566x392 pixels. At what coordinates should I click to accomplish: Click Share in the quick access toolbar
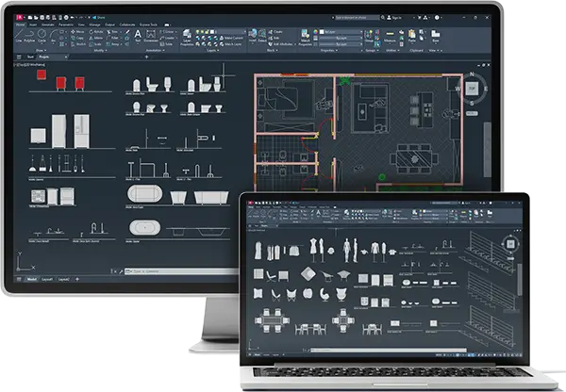99,17
